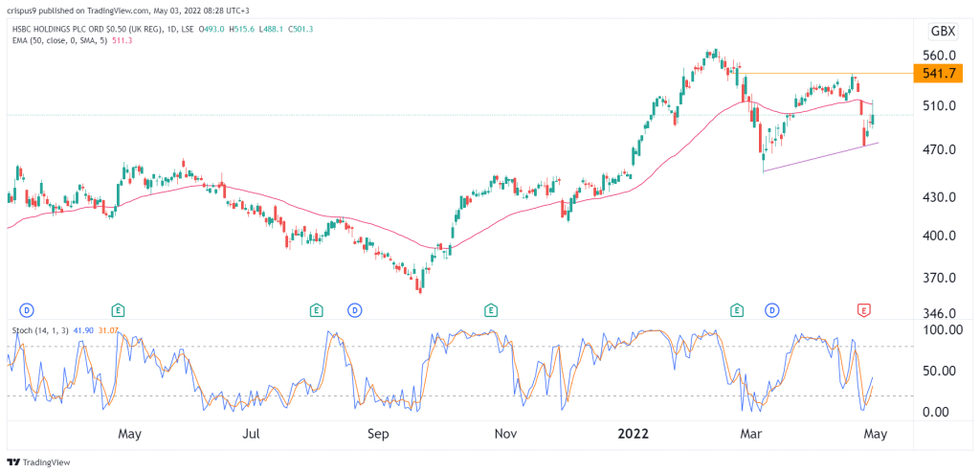Select the purple ascending trendline
Viewport: 980px width, 474px height.
821,157
